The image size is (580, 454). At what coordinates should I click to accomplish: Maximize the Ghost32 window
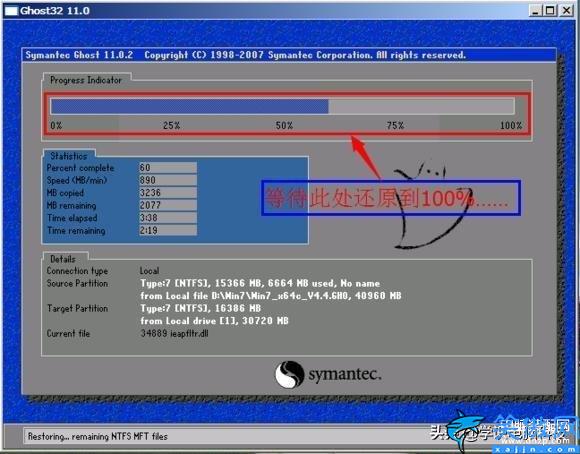[x=550, y=10]
